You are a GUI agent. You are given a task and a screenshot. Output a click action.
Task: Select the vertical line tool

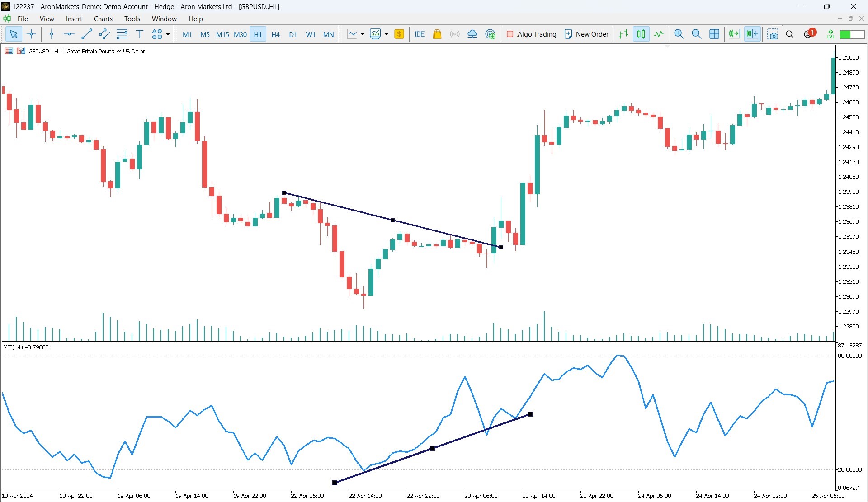52,34
